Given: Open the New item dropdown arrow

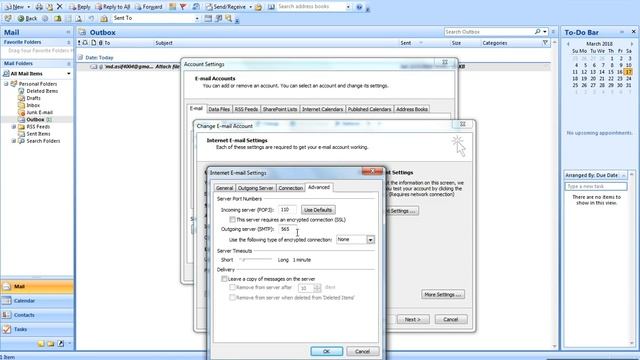Looking at the screenshot, I should (29, 7).
